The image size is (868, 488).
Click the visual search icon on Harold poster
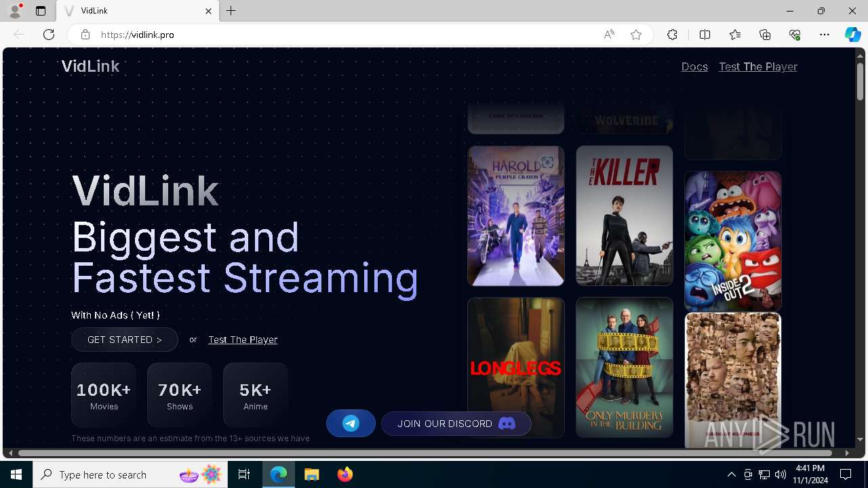click(547, 162)
